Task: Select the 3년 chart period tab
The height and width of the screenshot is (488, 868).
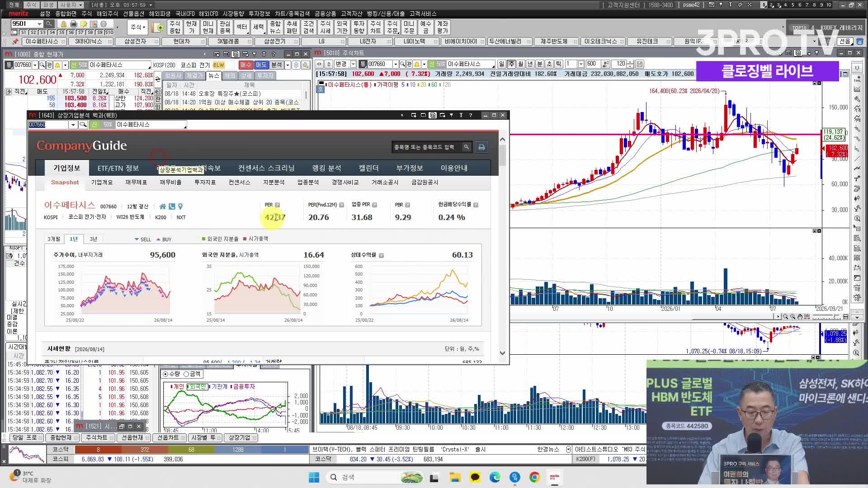Action: 93,239
